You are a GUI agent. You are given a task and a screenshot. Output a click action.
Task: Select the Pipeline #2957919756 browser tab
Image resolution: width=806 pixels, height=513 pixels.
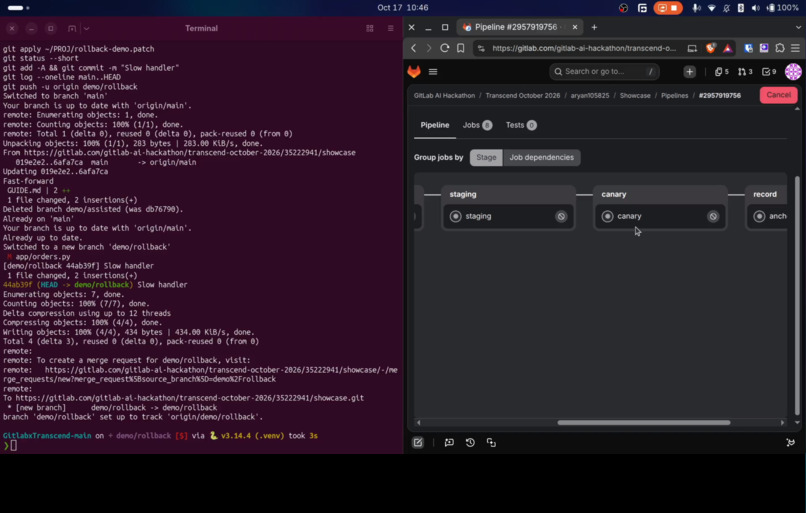pyautogui.click(x=520, y=27)
